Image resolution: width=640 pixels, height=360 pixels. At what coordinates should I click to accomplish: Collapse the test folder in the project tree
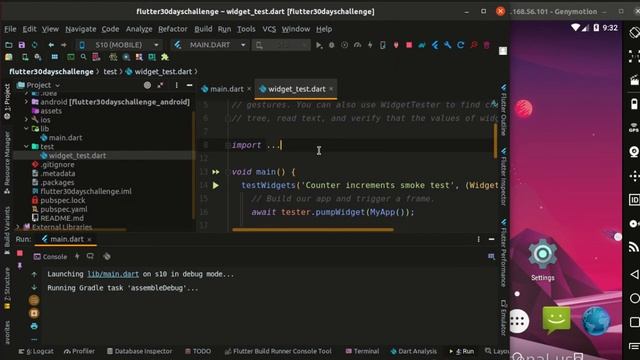(27, 147)
